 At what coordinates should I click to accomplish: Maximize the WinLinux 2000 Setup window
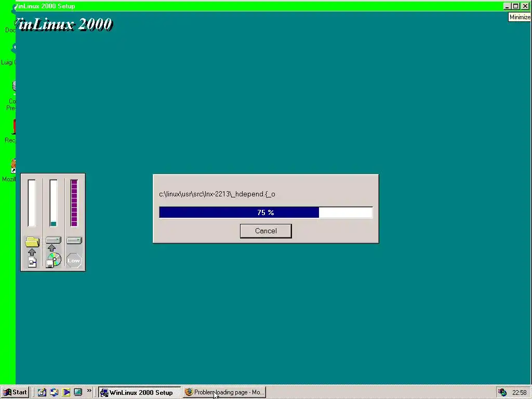[516, 6]
